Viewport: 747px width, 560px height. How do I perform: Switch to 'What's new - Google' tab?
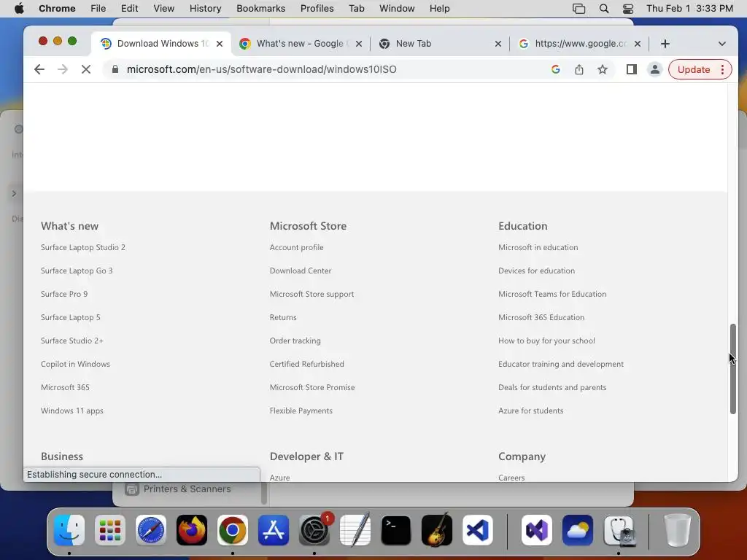tap(300, 44)
